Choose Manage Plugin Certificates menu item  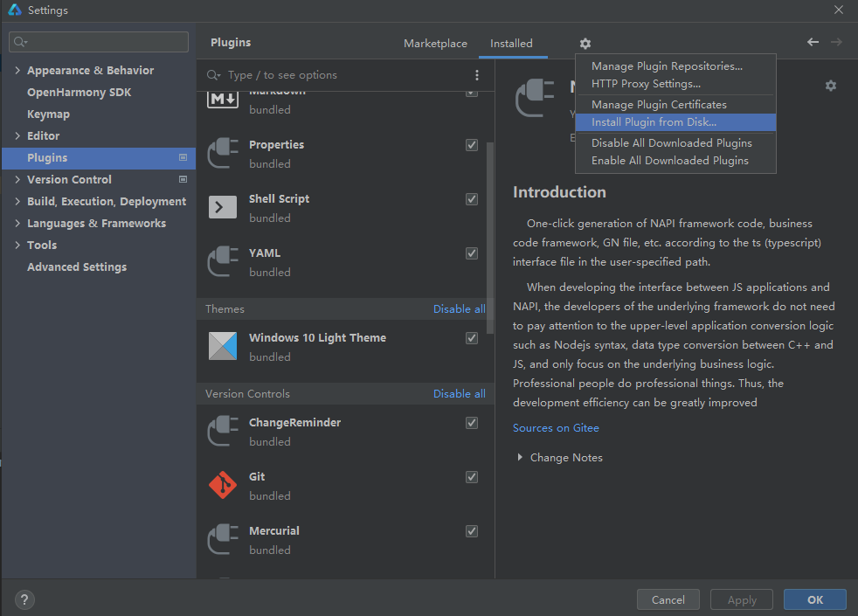(x=675, y=105)
